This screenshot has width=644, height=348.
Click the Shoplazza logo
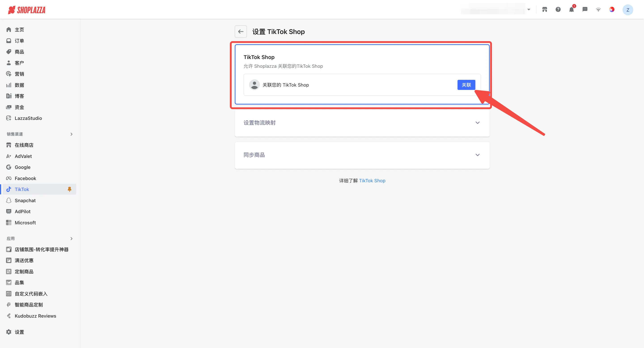(27, 10)
